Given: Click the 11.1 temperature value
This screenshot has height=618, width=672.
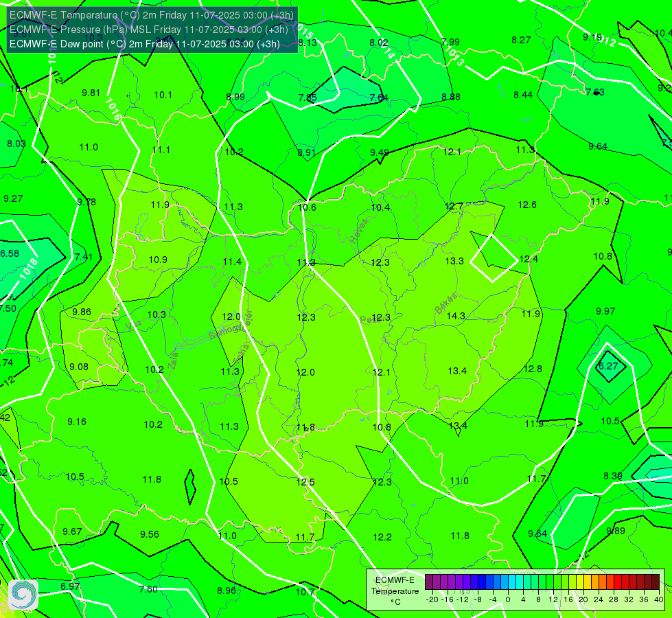Looking at the screenshot, I should [x=161, y=150].
